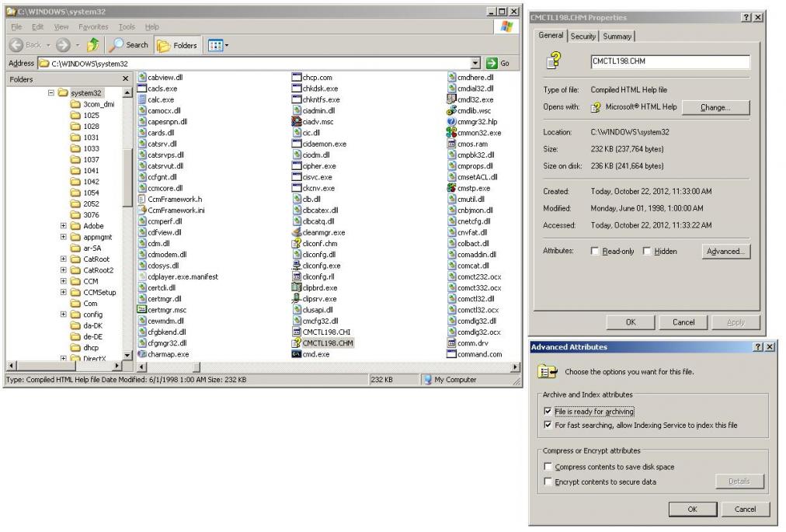786x532 pixels.
Task: Click the Forward arrow icon in Explorer
Action: tap(63, 45)
